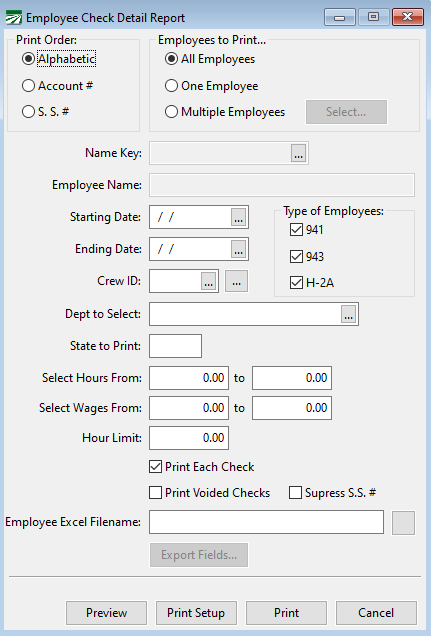Open Print Setup
Viewport: 431px width, 636px height.
coord(196,612)
